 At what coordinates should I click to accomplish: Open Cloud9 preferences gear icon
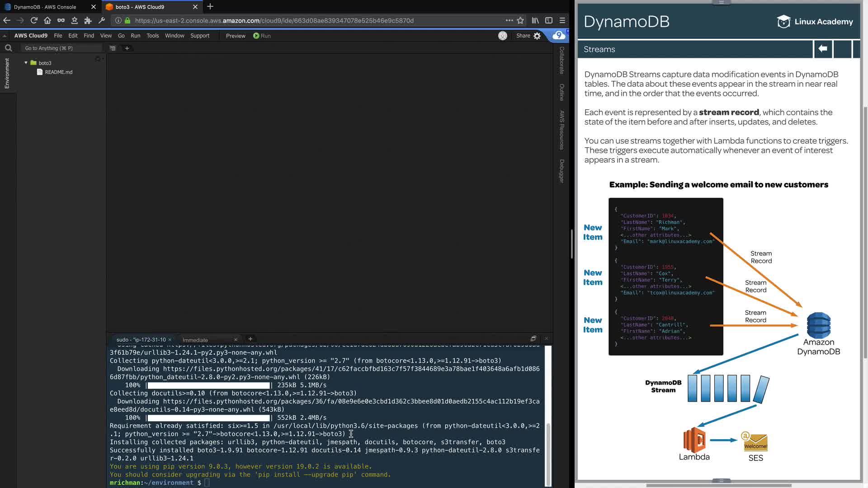click(537, 36)
